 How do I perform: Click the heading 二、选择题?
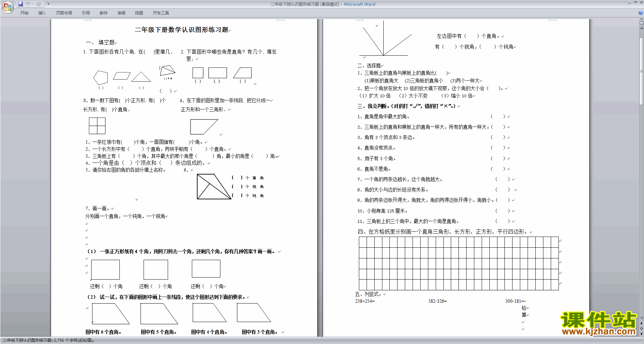point(369,65)
